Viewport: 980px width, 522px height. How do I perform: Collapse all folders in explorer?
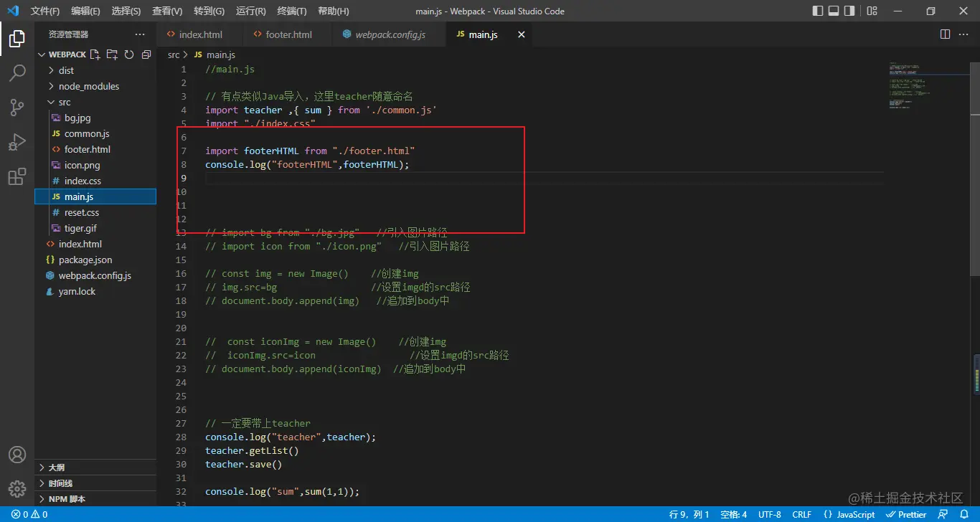pos(146,54)
